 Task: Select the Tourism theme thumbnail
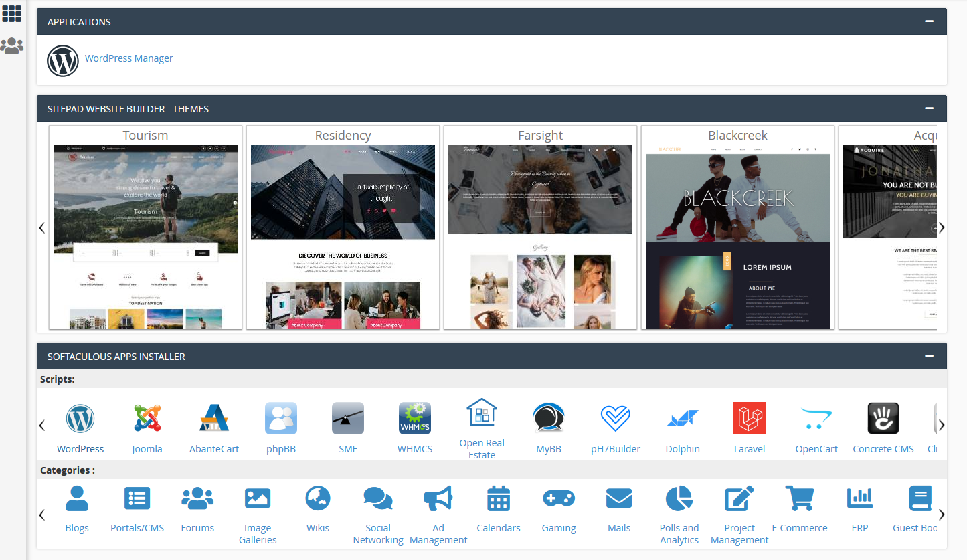145,236
